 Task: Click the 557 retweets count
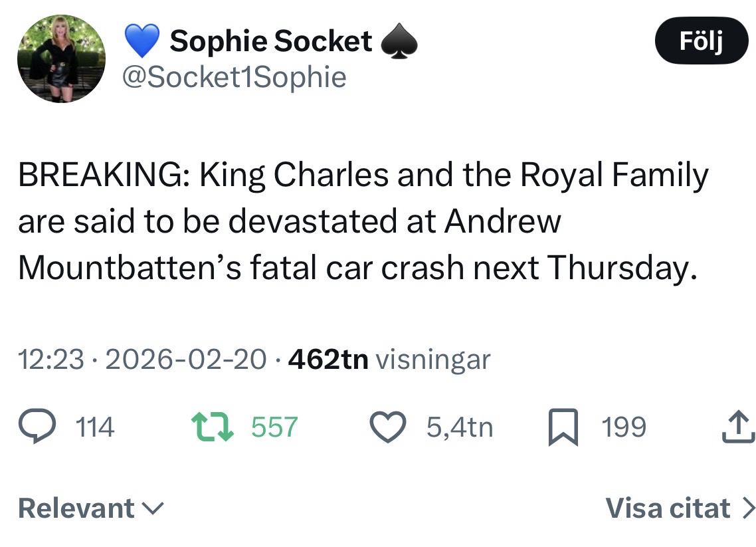click(274, 427)
